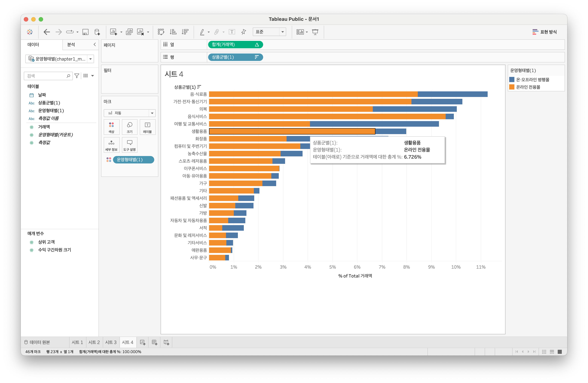Screen dimensions: 588x383
Task: Toggle the pin axis toolbar icon
Action: point(244,32)
